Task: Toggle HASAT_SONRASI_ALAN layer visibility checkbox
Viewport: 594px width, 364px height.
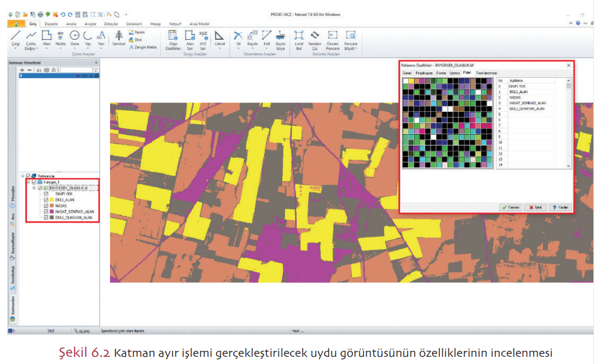Action: (46, 212)
